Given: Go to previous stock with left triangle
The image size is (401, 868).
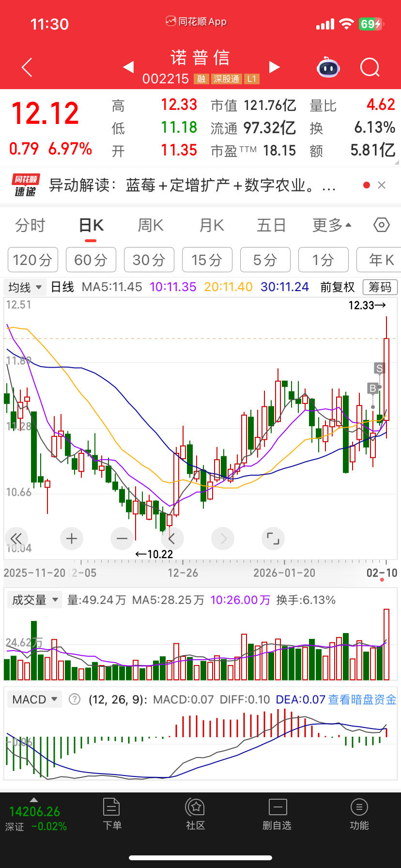Looking at the screenshot, I should [x=128, y=67].
